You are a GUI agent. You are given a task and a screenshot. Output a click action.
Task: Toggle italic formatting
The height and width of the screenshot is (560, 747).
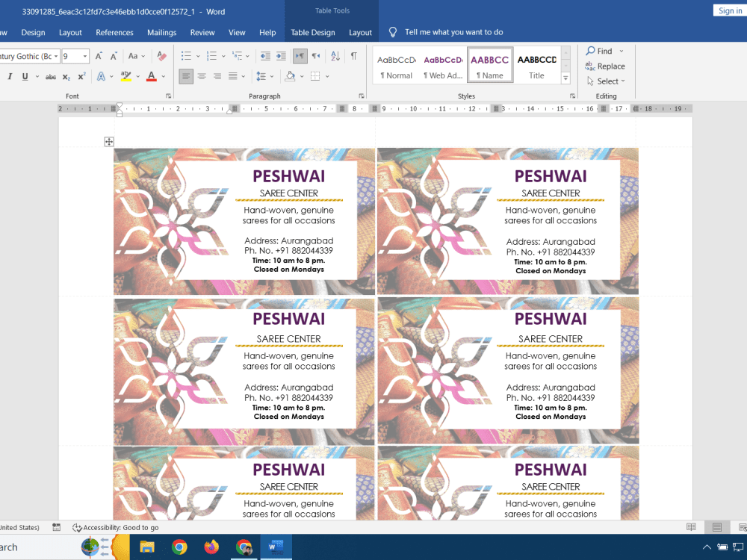click(x=10, y=77)
